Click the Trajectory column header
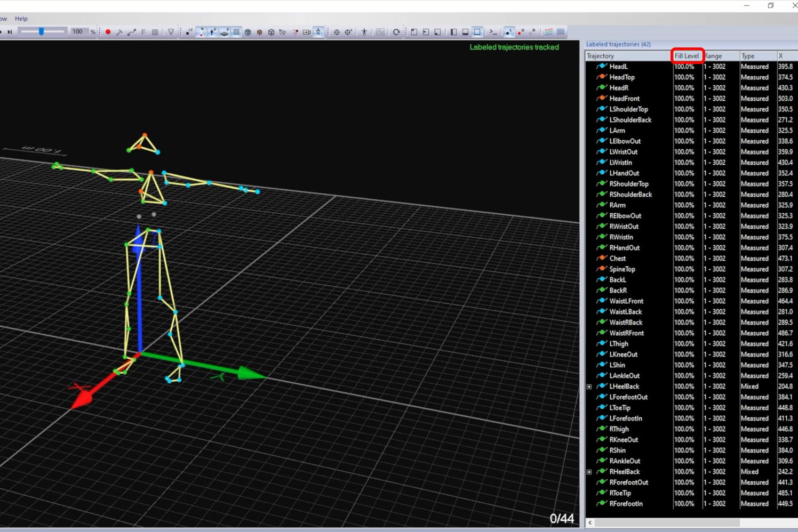 [x=600, y=56]
